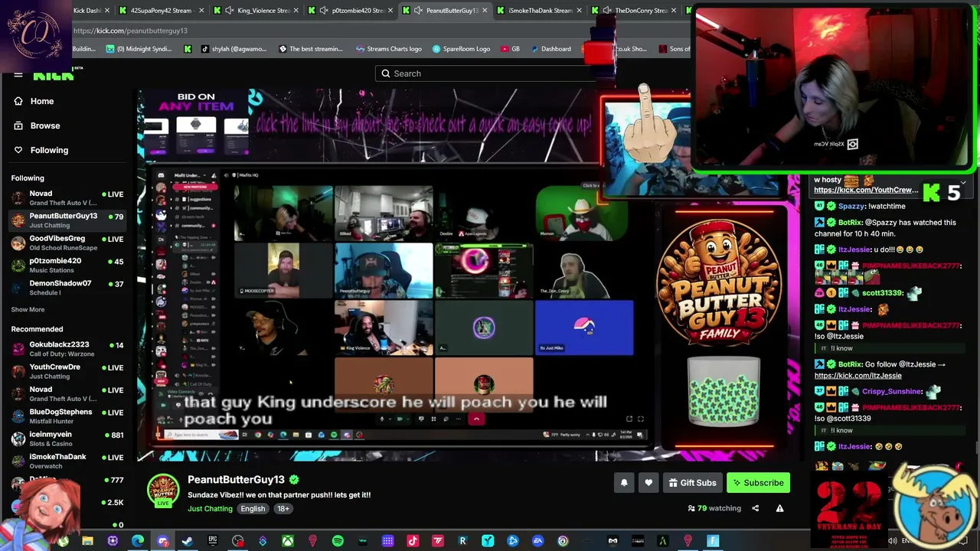Click the green Subscribe button

click(758, 483)
